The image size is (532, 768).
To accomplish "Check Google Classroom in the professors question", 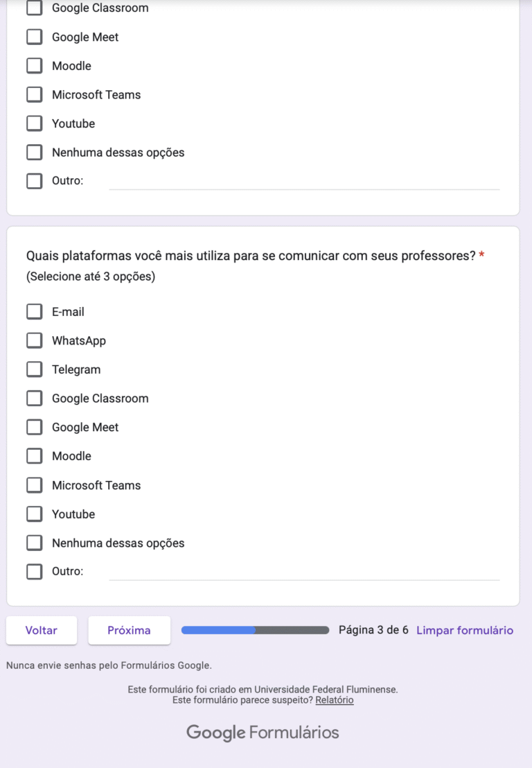I will pyautogui.click(x=35, y=399).
